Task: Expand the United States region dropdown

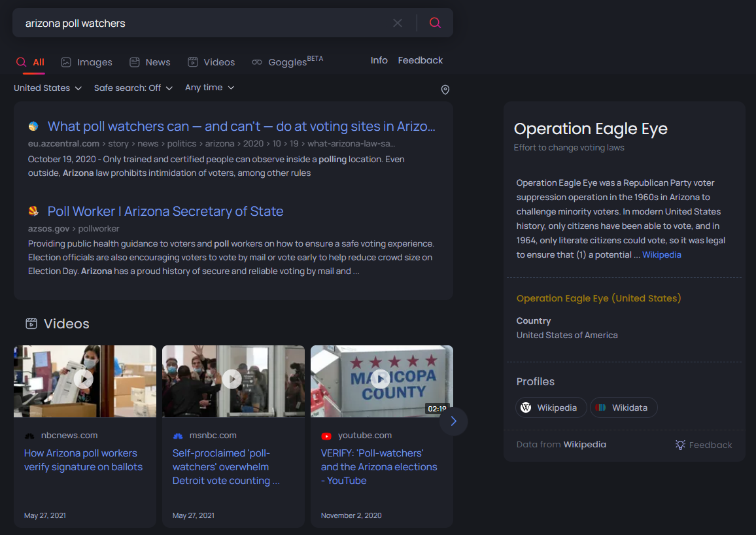Action: (x=47, y=88)
